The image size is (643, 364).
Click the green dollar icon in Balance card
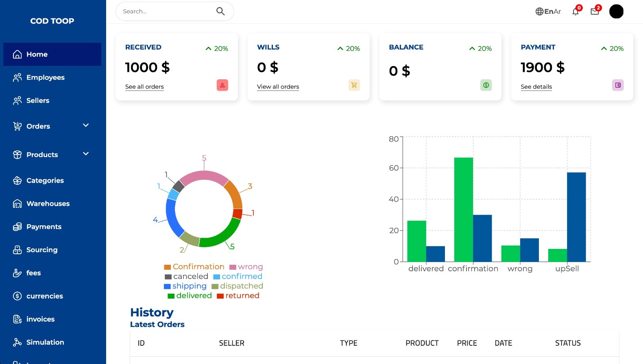[x=486, y=85]
